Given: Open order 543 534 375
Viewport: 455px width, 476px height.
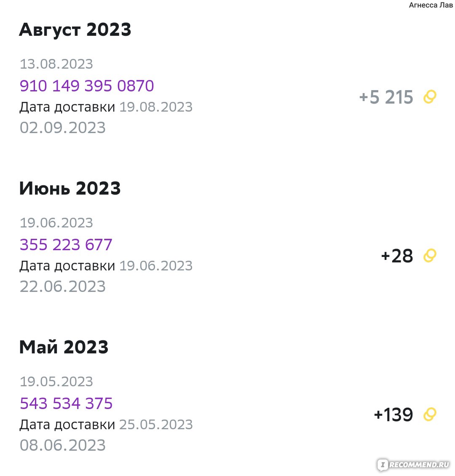Looking at the screenshot, I should pyautogui.click(x=66, y=403).
